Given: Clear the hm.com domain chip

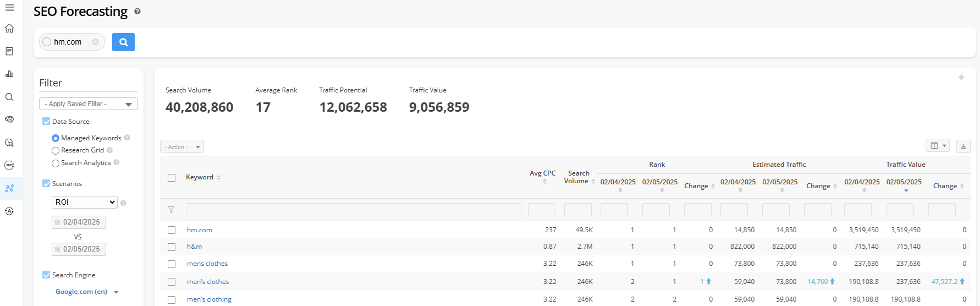Looking at the screenshot, I should point(95,42).
